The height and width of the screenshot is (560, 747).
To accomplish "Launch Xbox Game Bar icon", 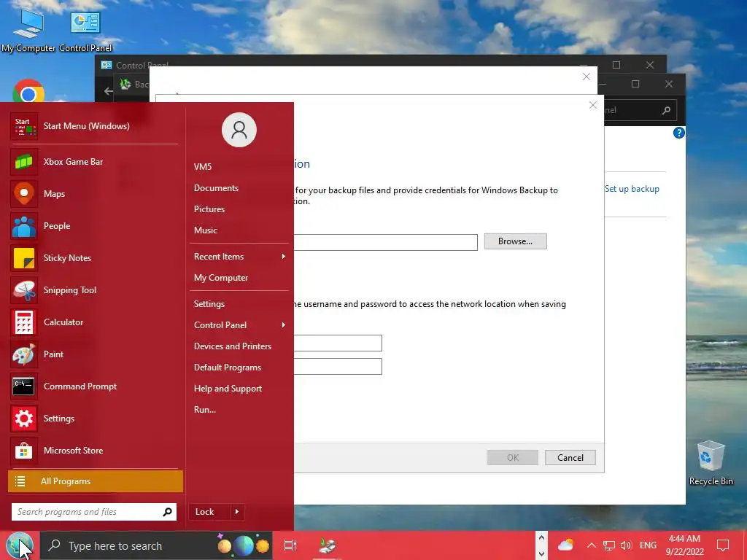I will click(24, 162).
